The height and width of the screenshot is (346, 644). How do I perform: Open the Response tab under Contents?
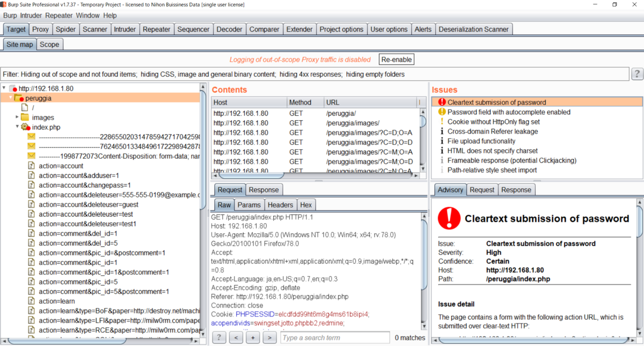pos(264,189)
